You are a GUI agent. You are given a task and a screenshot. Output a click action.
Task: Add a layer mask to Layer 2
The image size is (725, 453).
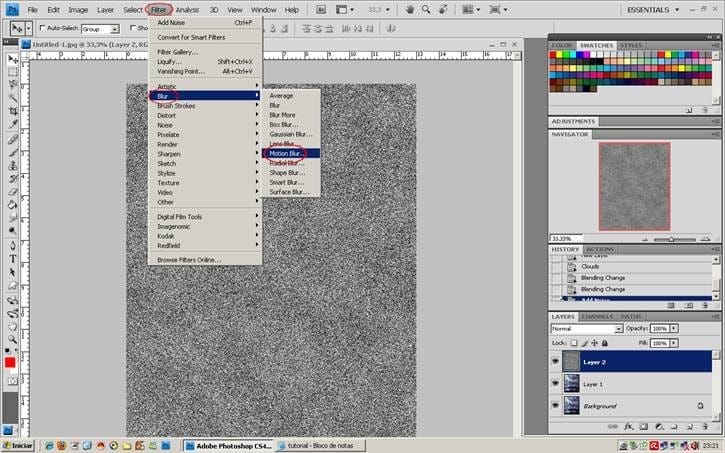[x=644, y=427]
